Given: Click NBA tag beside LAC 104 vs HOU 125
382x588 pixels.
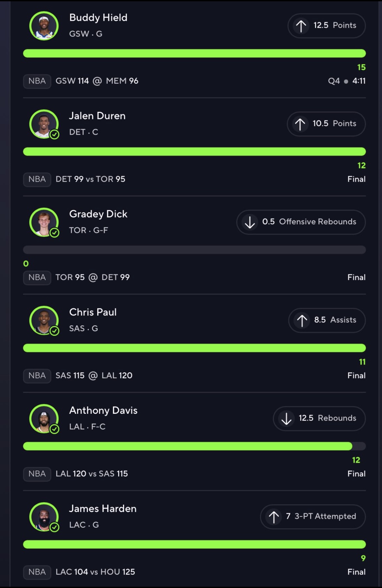Looking at the screenshot, I should pyautogui.click(x=37, y=572).
